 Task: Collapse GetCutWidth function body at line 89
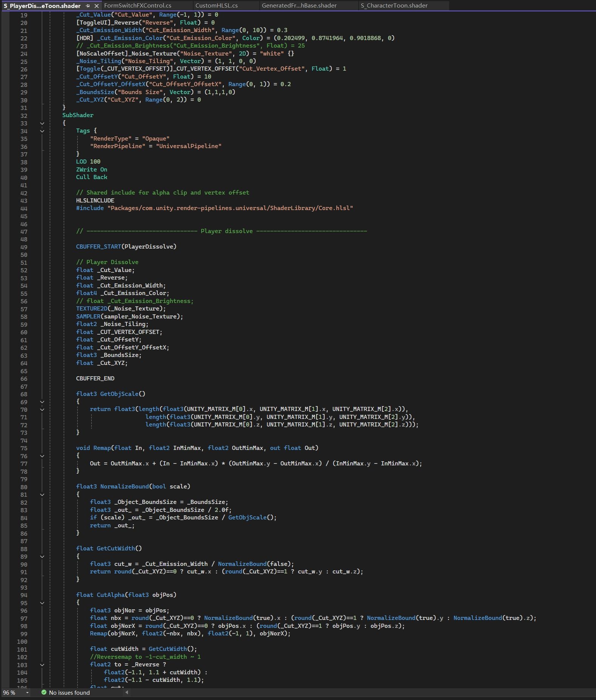click(x=42, y=556)
